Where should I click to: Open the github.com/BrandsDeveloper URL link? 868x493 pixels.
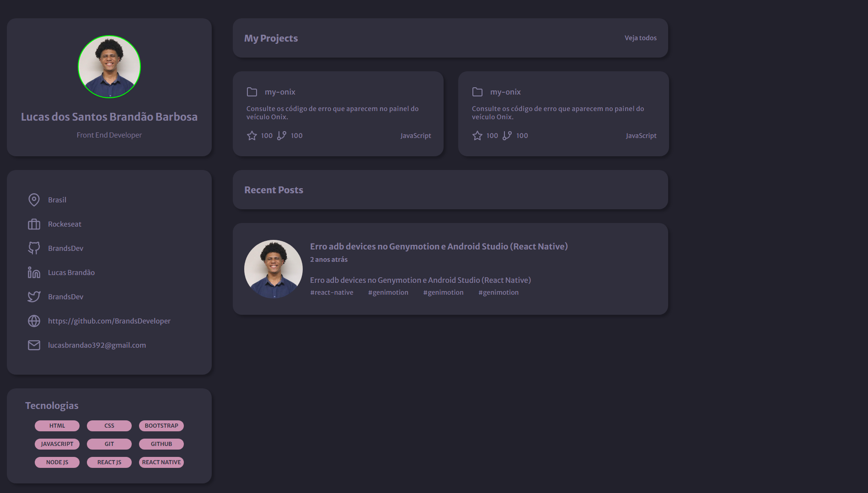pos(109,321)
